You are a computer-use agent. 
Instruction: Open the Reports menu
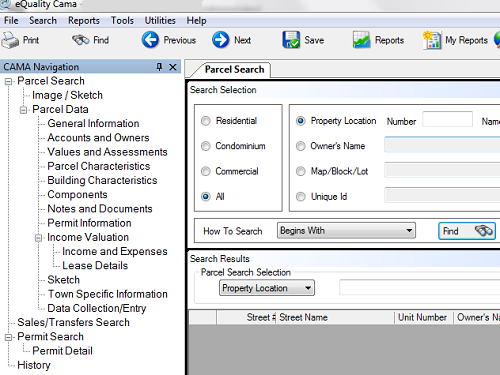click(x=84, y=21)
